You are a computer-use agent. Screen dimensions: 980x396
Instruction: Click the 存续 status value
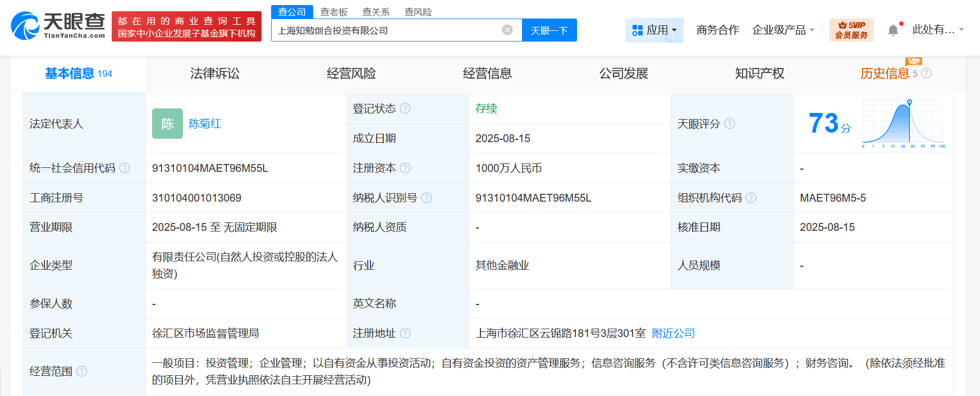(486, 108)
